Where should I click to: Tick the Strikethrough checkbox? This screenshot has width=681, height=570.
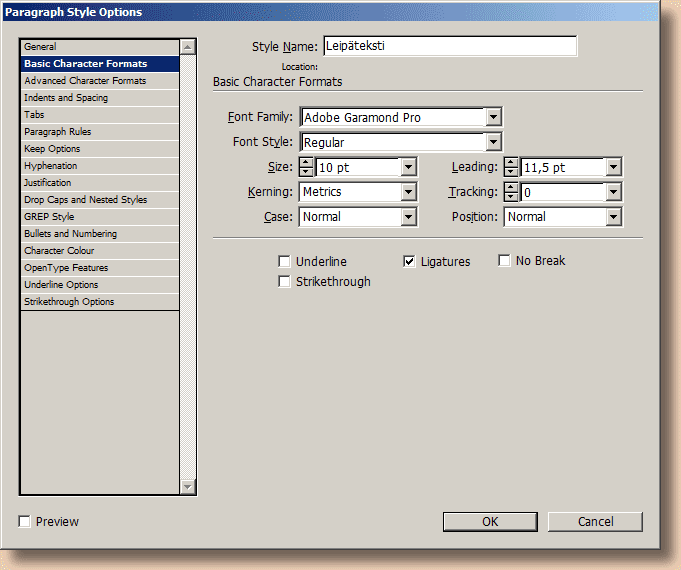tap(285, 283)
